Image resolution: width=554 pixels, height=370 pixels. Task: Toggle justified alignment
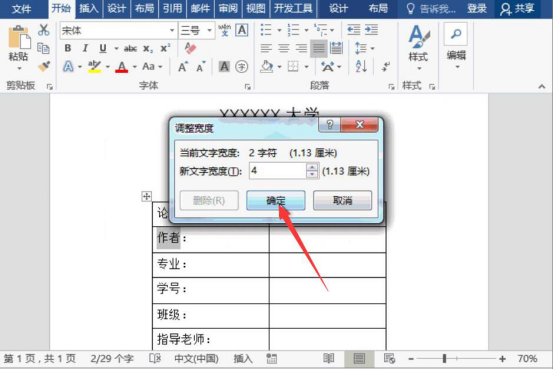click(x=319, y=48)
